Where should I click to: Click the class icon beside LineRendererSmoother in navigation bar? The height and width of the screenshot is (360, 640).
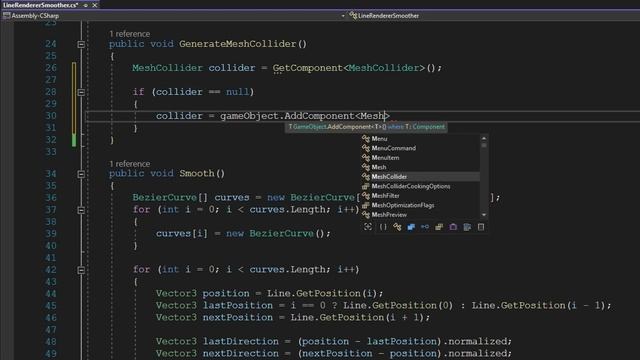[353, 16]
